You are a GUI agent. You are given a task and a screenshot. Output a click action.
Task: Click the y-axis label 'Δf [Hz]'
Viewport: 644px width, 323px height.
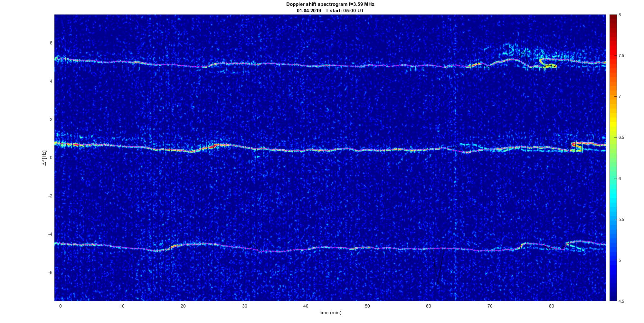pos(45,158)
